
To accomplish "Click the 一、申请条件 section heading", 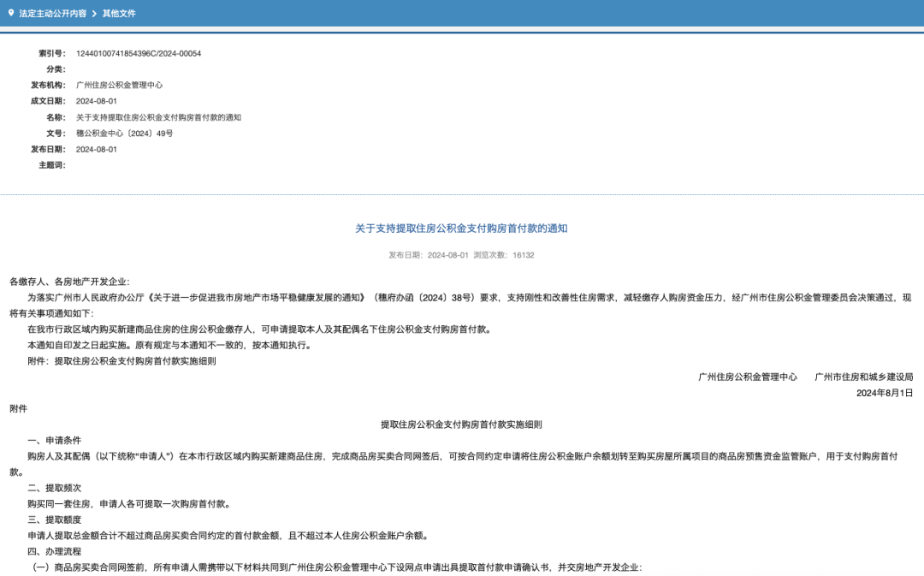I will 55,440.
